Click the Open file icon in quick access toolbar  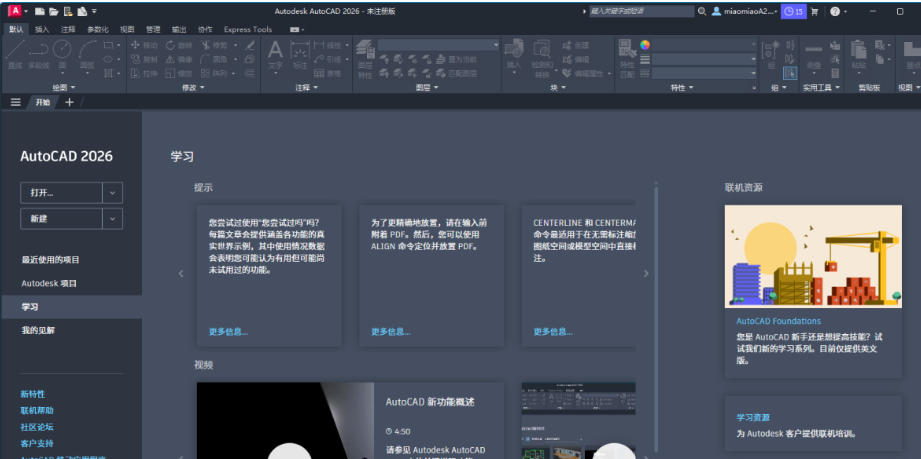pyautogui.click(x=53, y=11)
